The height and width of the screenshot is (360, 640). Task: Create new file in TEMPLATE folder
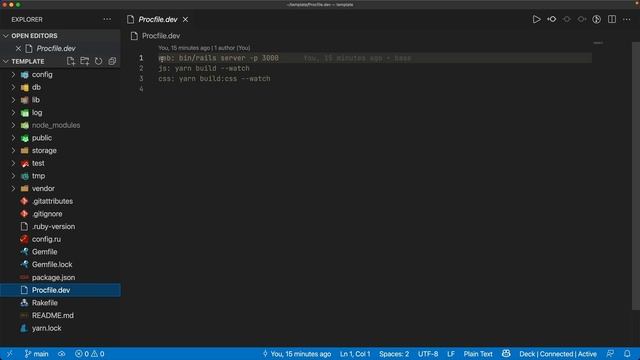(x=71, y=61)
